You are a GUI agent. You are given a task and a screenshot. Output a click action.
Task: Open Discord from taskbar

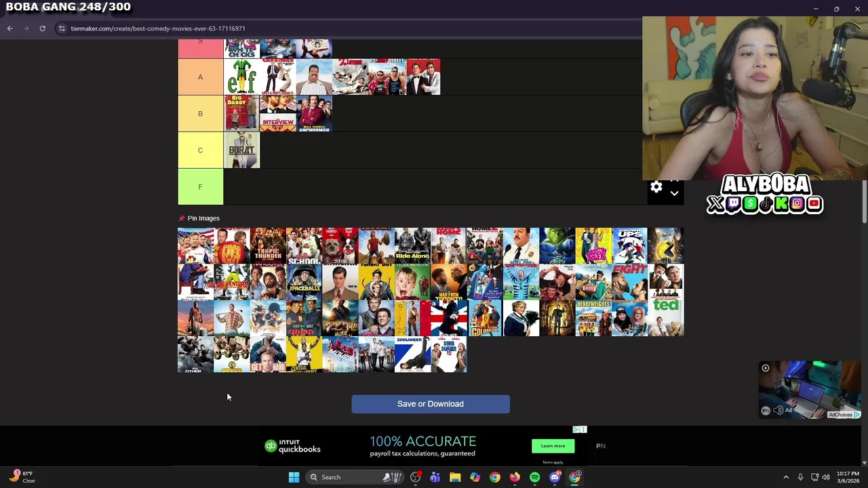555,477
